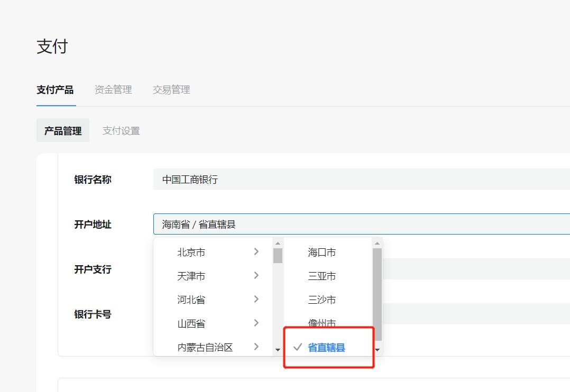Click province list scroll-down arrow
Screen dimensions: 570x392
tap(278, 350)
